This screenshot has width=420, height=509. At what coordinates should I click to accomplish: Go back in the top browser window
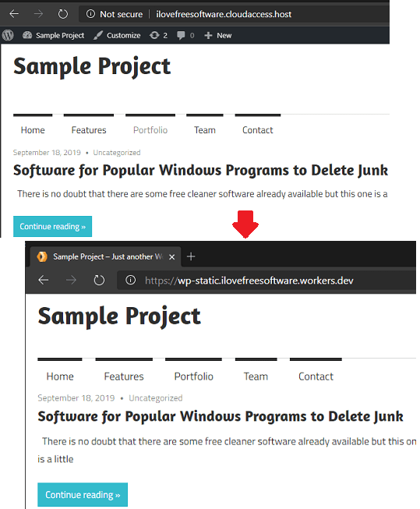tap(14, 14)
